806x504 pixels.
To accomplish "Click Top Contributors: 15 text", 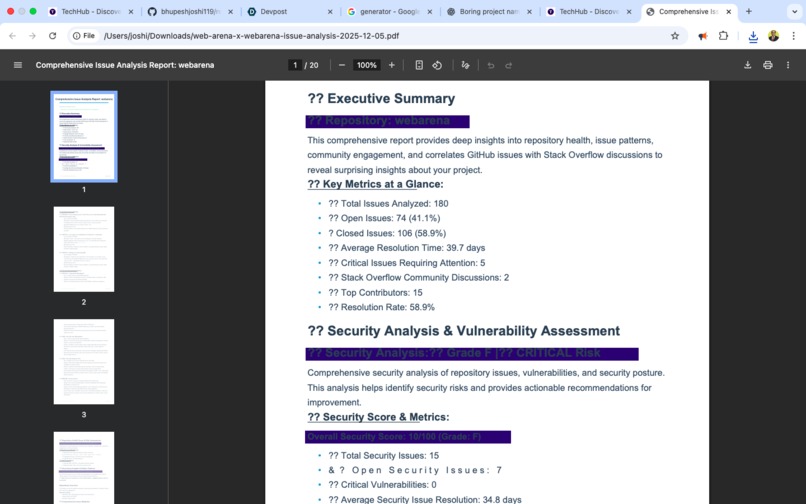I will click(375, 293).
